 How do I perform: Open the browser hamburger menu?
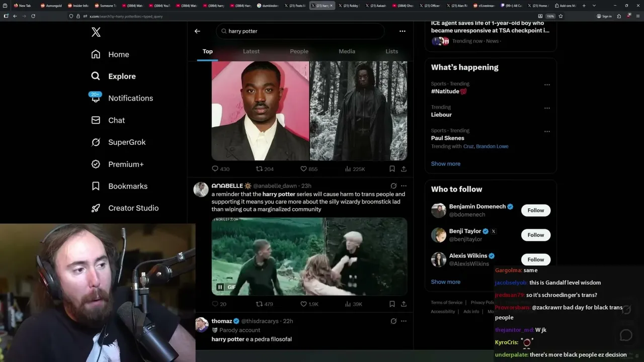[637, 16]
